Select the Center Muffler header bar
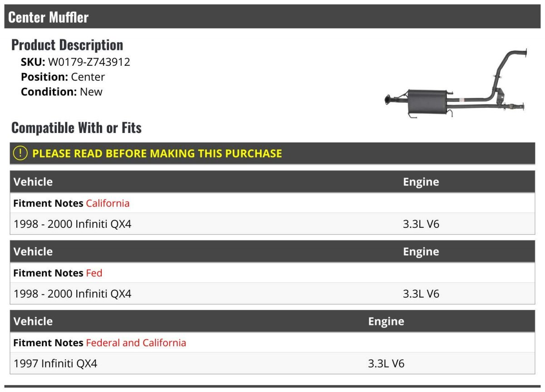545x392 pixels. [272, 17]
